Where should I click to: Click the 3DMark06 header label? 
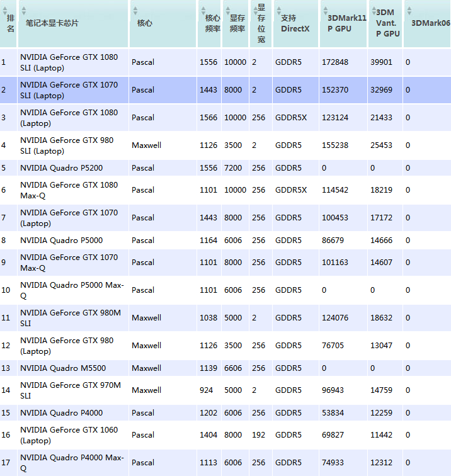[x=431, y=23]
